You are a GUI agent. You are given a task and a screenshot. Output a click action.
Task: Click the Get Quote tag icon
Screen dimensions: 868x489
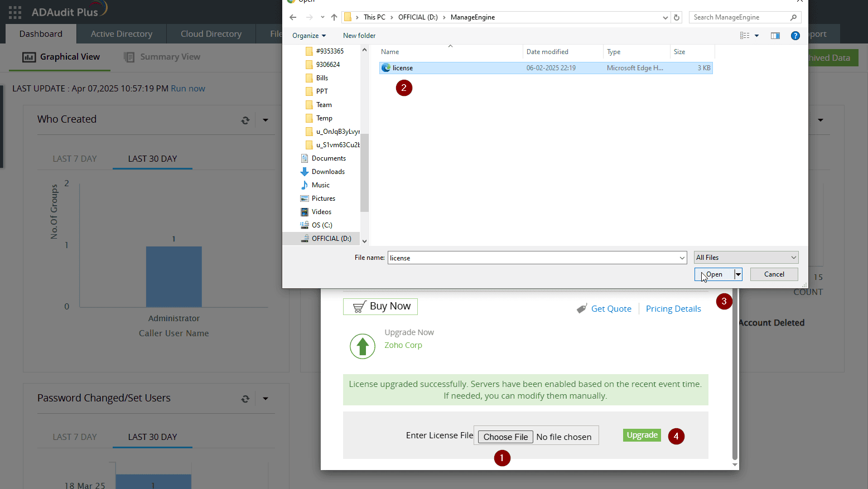pos(582,309)
